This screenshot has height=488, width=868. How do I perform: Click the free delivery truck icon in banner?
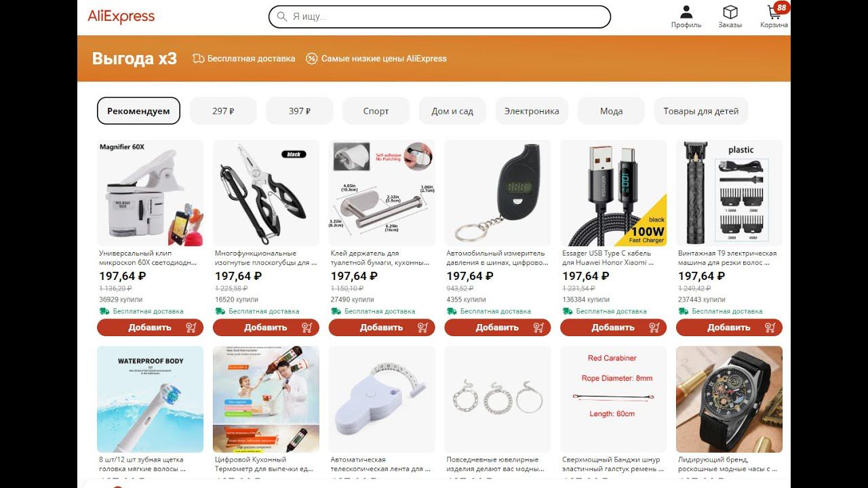(x=198, y=58)
